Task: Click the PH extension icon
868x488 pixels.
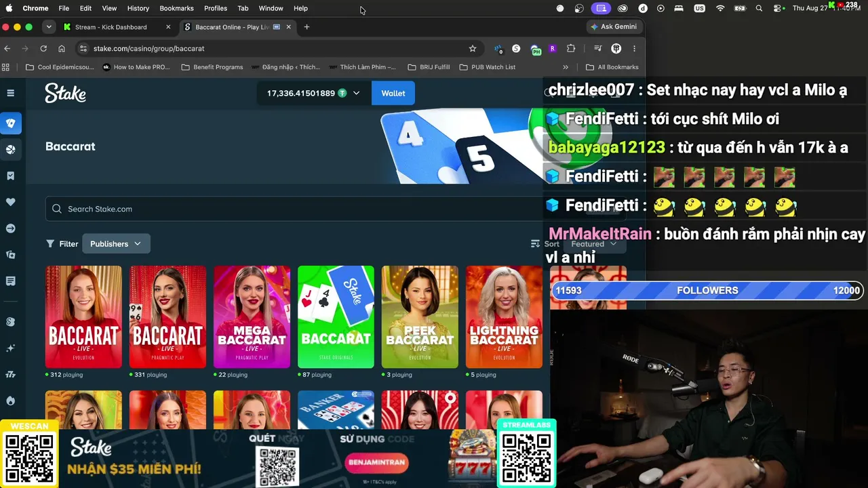Action: coord(536,49)
